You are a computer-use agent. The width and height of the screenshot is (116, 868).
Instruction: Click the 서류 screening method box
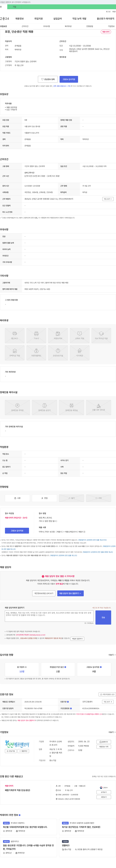[18, 498]
